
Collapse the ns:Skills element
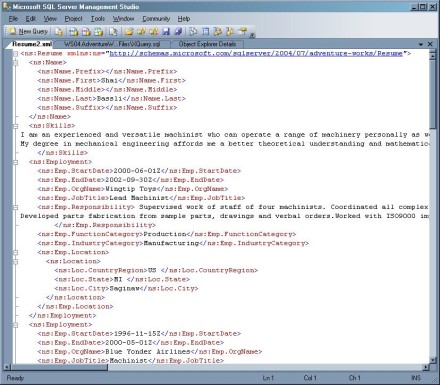[15, 126]
